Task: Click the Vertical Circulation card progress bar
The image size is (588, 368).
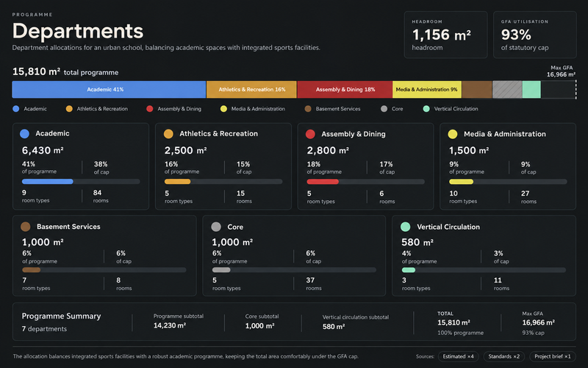Action: [x=484, y=269]
